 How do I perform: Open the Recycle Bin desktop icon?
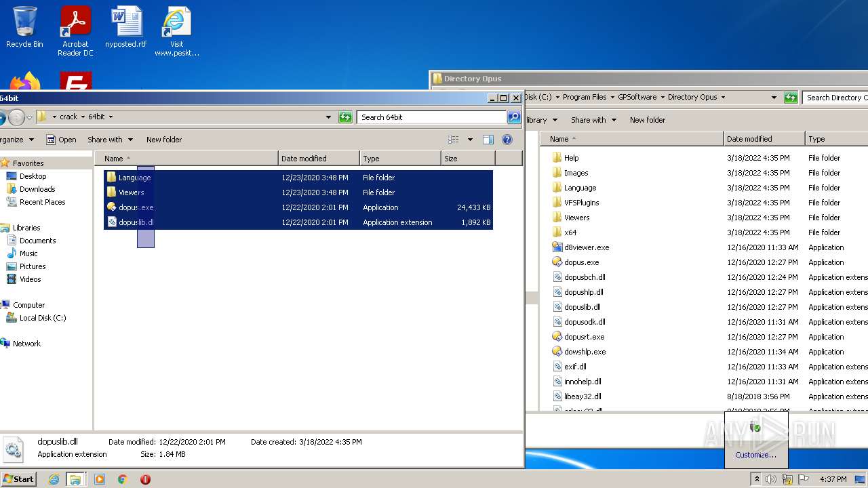pyautogui.click(x=24, y=27)
